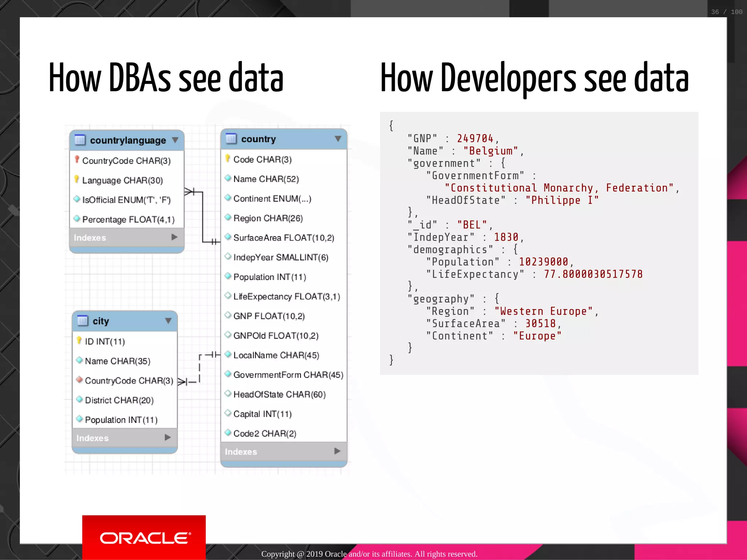Select the Language CHAR(30) column row
This screenshot has width=747, height=560.
tap(123, 180)
